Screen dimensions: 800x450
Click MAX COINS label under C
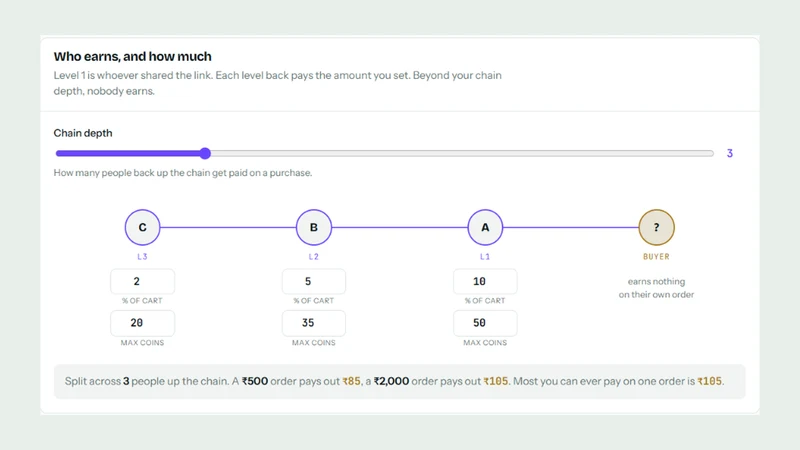(x=142, y=342)
